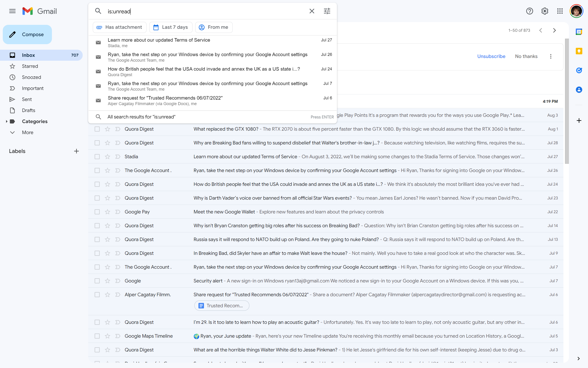Open the Snoozed folder
588x368 pixels.
click(x=41, y=77)
